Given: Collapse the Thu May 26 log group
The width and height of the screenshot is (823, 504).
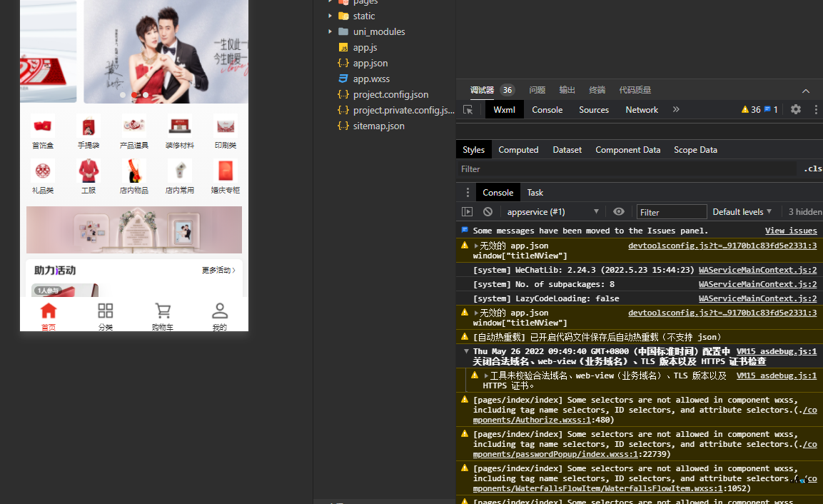Looking at the screenshot, I should [x=466, y=351].
